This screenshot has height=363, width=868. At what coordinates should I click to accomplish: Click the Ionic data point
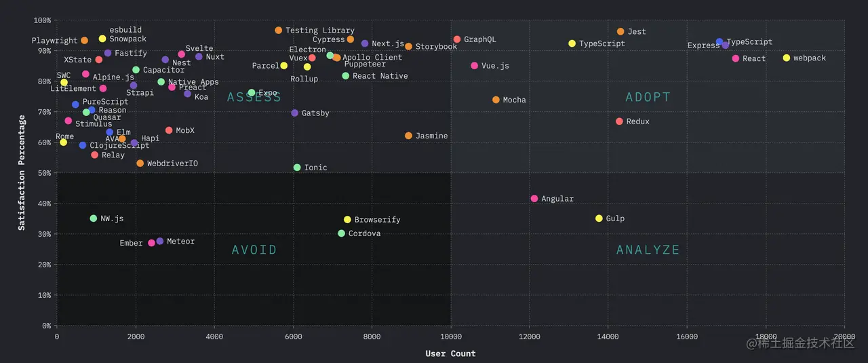point(297,168)
